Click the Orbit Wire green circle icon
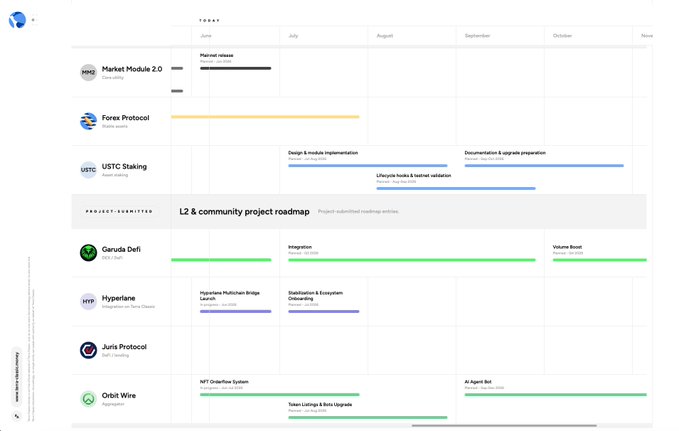The image size is (679, 431). coord(88,399)
